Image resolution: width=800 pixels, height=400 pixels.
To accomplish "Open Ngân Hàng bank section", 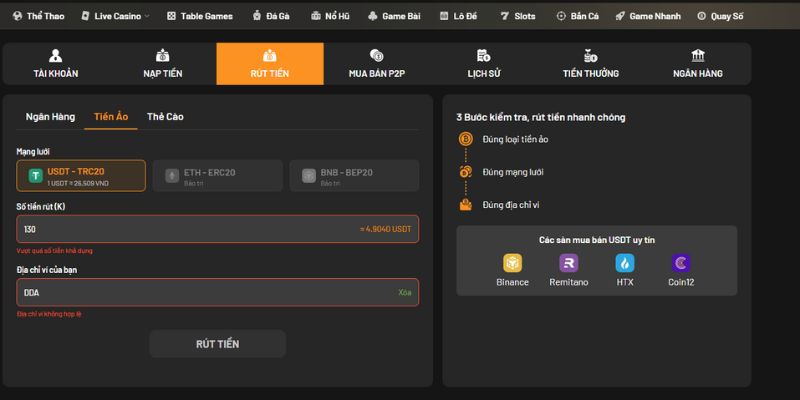I will click(697, 64).
